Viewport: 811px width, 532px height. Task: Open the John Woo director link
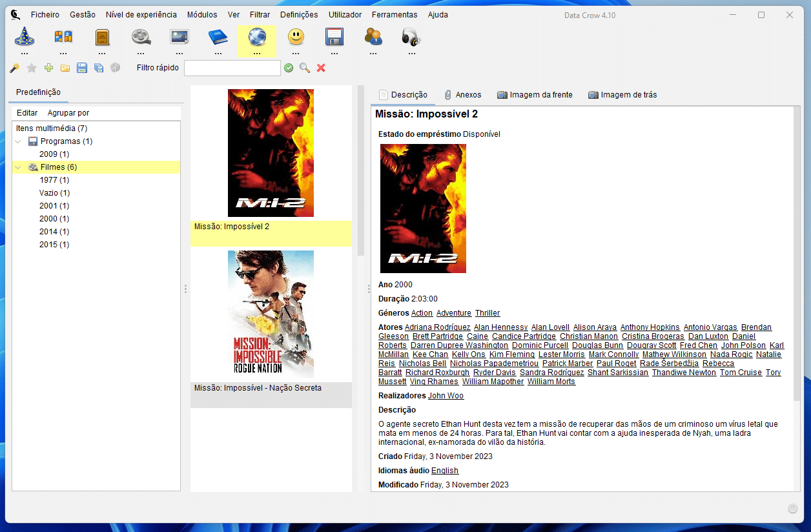[x=446, y=396]
